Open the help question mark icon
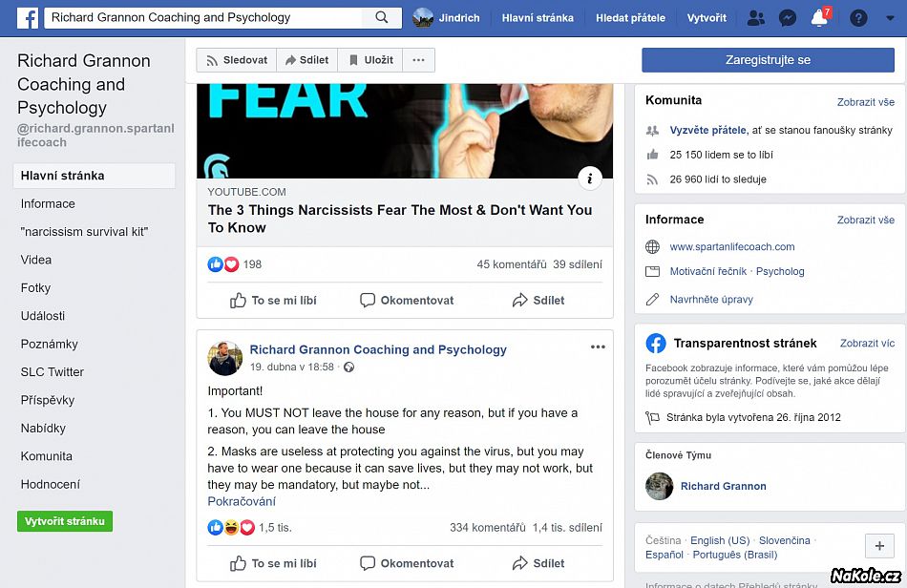 tap(858, 18)
